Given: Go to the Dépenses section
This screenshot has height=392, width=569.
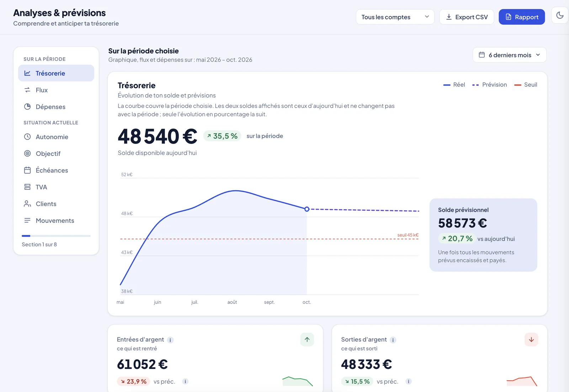Looking at the screenshot, I should pos(56,107).
